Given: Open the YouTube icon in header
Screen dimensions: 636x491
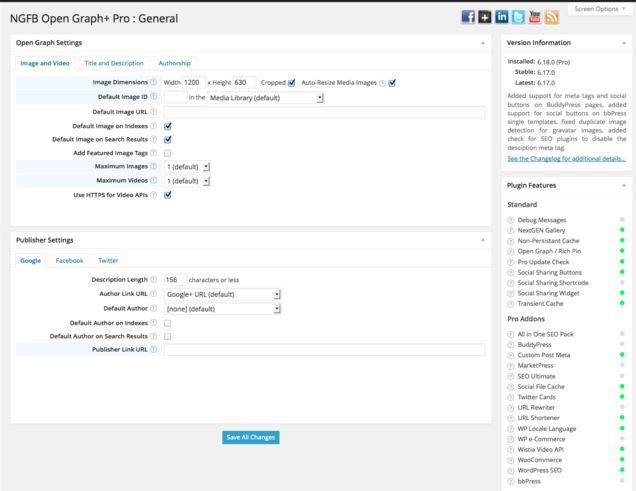Looking at the screenshot, I should click(535, 17).
